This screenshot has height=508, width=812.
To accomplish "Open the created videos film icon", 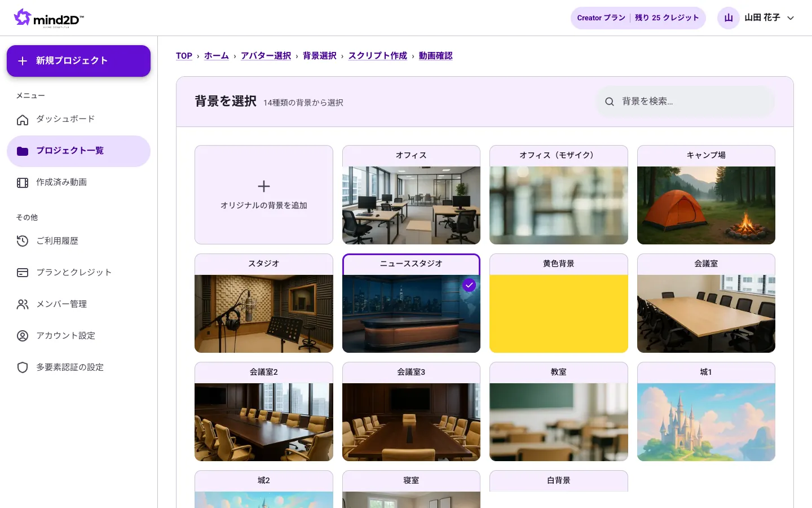I will tap(23, 183).
